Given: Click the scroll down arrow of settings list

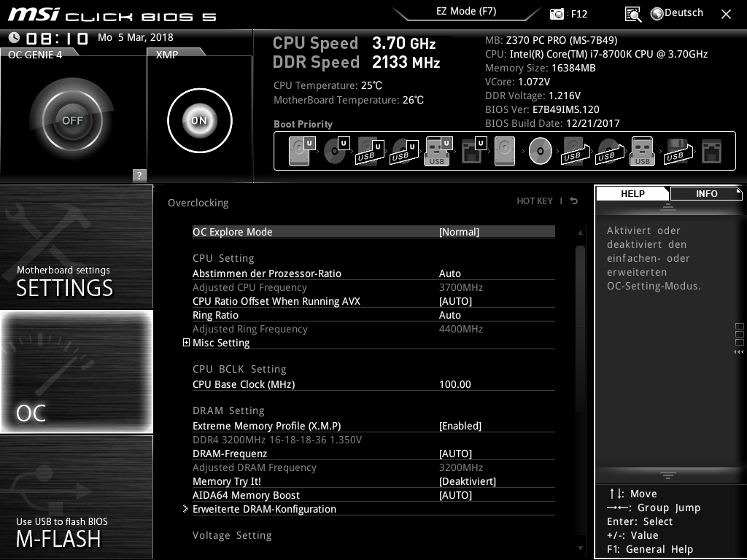Looking at the screenshot, I should point(580,548).
